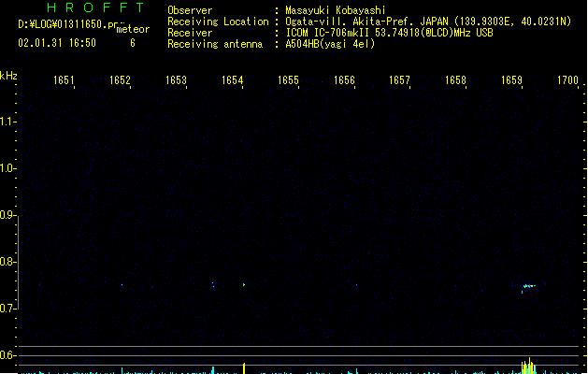The image size is (588, 374).
Task: Click the bright meteor echo after 1659
Action: (x=529, y=286)
